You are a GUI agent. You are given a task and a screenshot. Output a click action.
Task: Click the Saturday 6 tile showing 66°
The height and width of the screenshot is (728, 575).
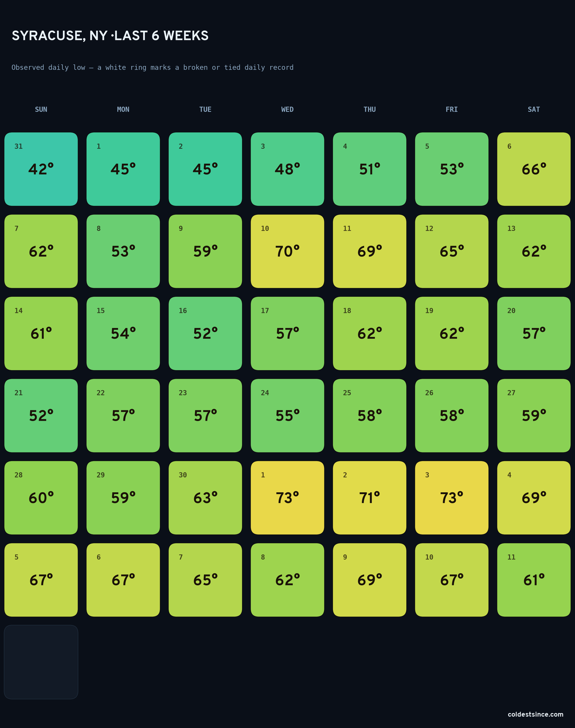pos(534,169)
